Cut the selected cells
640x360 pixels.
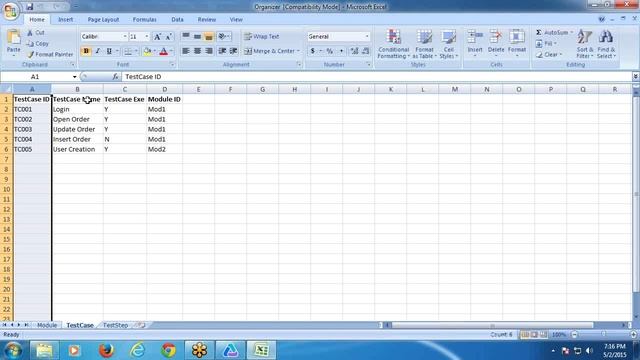(x=36, y=33)
